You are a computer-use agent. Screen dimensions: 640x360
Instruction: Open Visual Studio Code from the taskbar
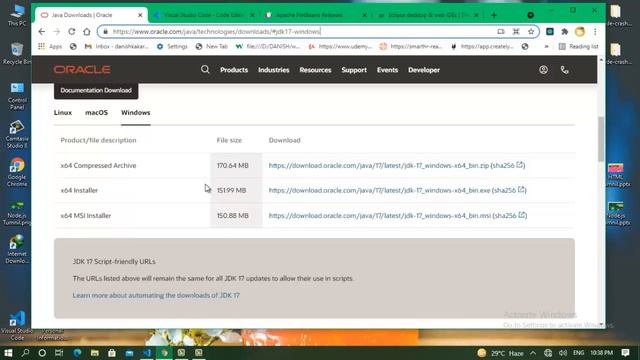pyautogui.click(x=147, y=353)
